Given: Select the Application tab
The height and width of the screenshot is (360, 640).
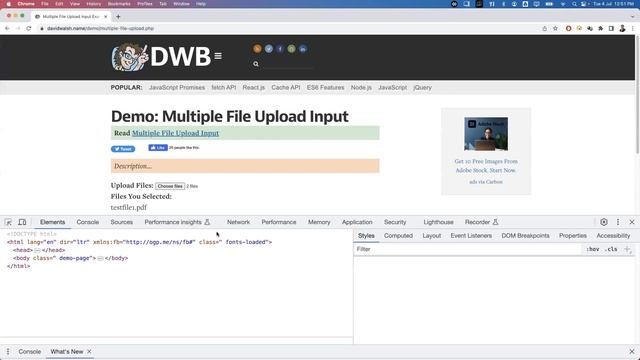Looking at the screenshot, I should [x=357, y=222].
